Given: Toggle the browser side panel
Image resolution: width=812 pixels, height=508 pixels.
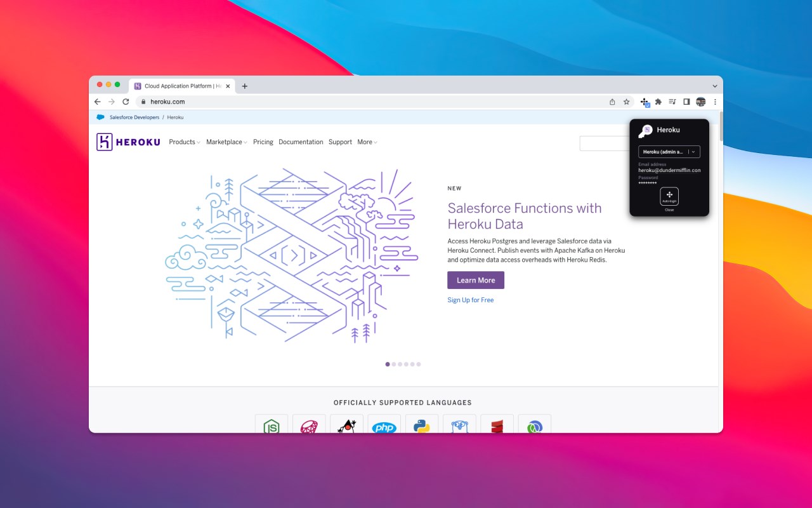Looking at the screenshot, I should pos(686,102).
